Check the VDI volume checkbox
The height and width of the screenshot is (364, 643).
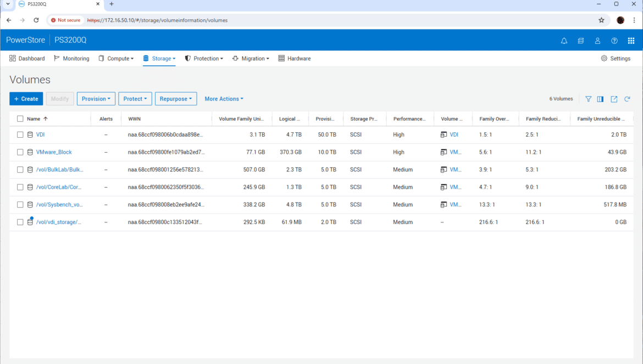(20, 135)
